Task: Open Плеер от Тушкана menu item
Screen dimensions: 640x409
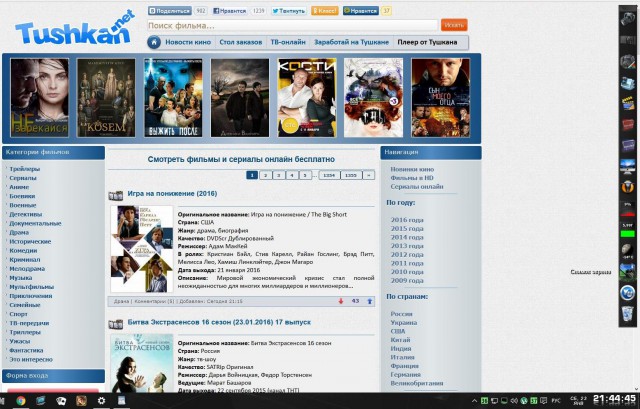Action: [x=427, y=42]
